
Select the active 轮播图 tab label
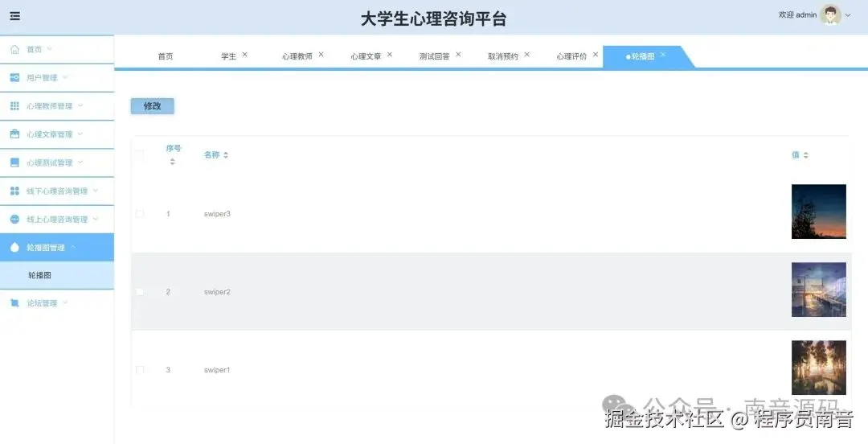click(643, 56)
